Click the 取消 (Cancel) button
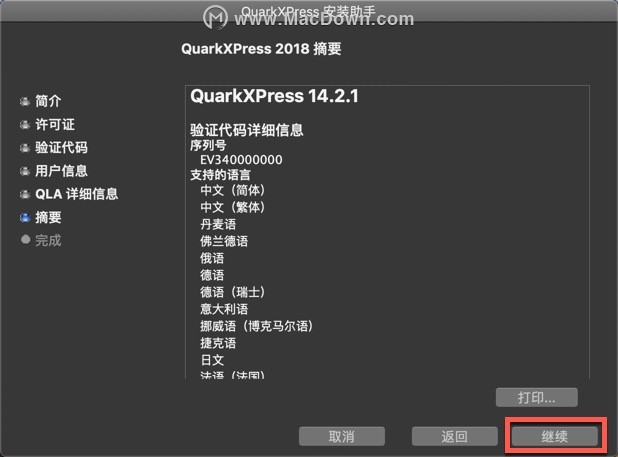The image size is (618, 457). pyautogui.click(x=342, y=436)
